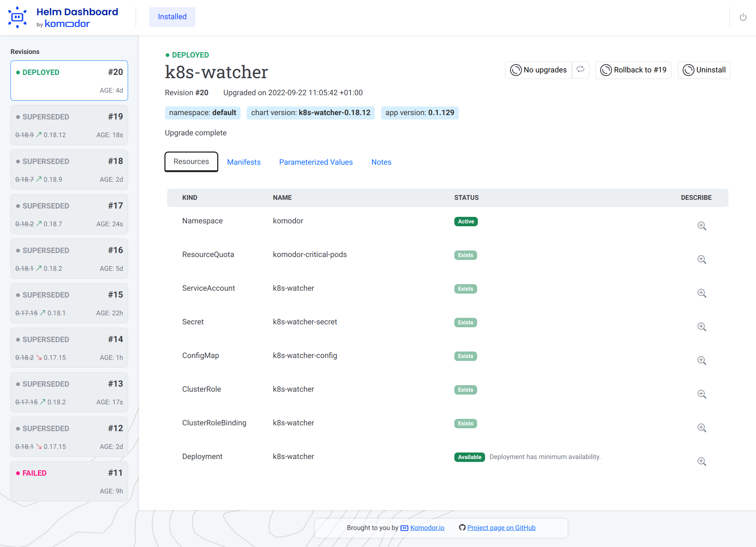Select the FAILED revision #11 card
This screenshot has height=547, width=756.
coord(69,481)
